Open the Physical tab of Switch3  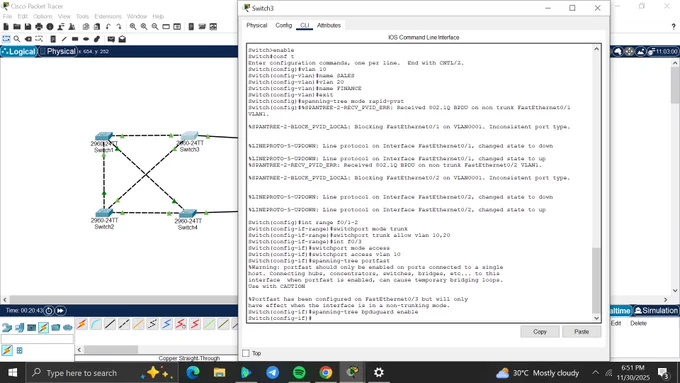pyautogui.click(x=257, y=26)
